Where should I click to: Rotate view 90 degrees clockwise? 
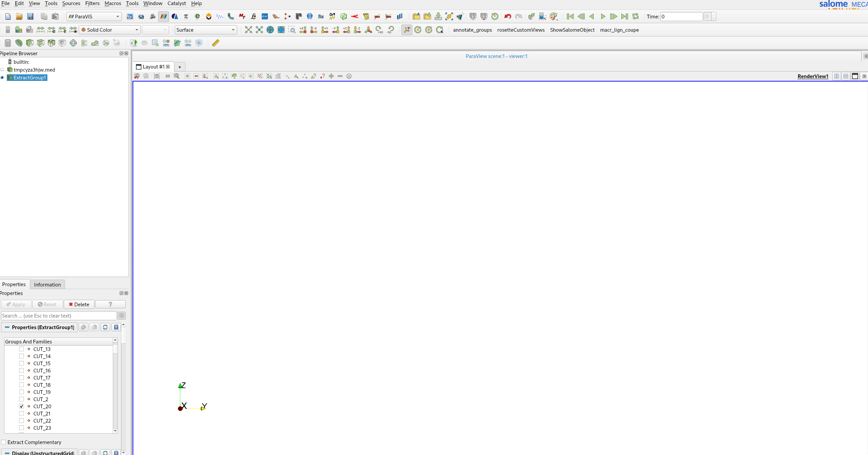click(379, 30)
